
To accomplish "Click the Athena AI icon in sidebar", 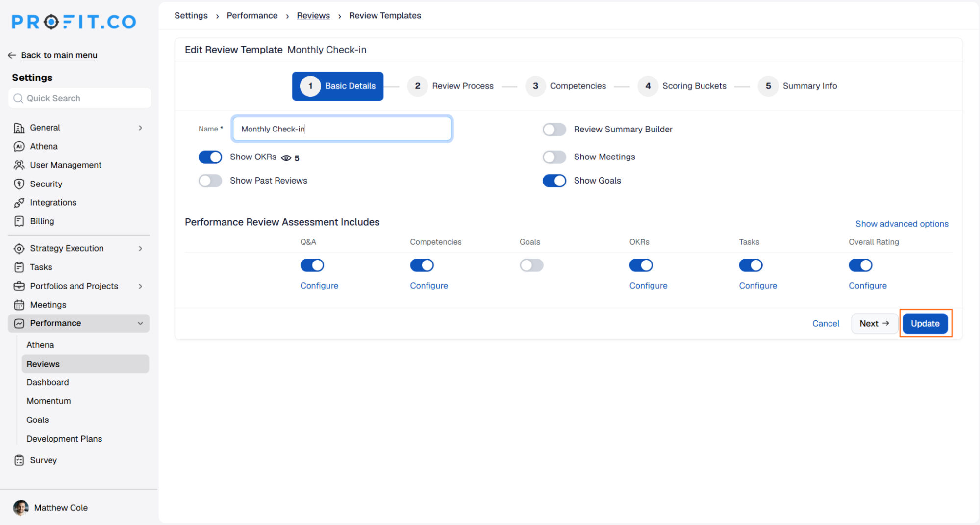I will coord(19,147).
